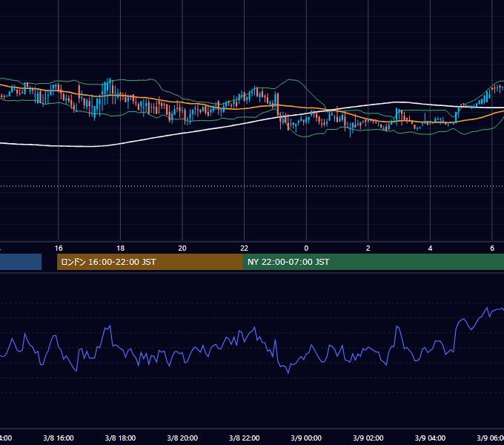Click the 3/8 20:00 time label
504x445 pixels.
[182, 438]
